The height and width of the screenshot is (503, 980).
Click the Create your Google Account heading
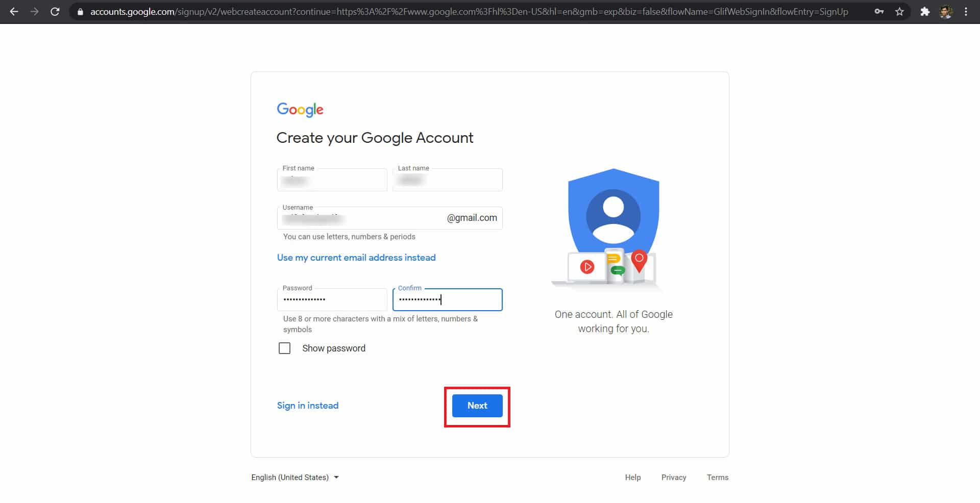click(375, 138)
